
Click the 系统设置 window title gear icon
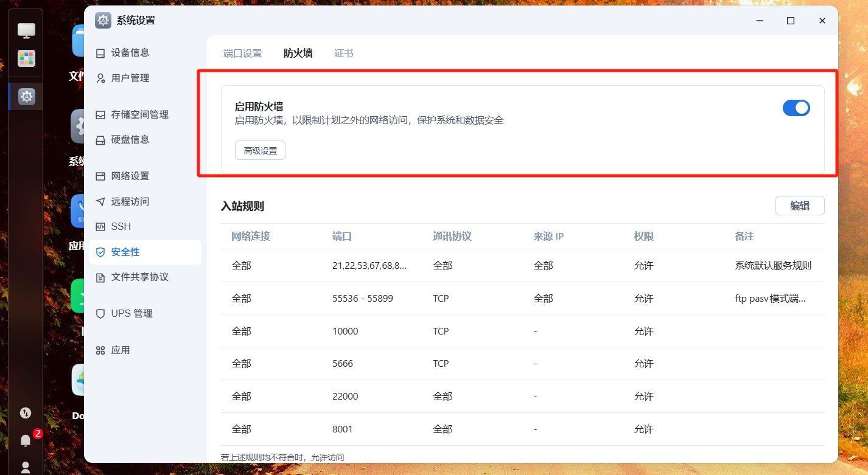coord(103,21)
